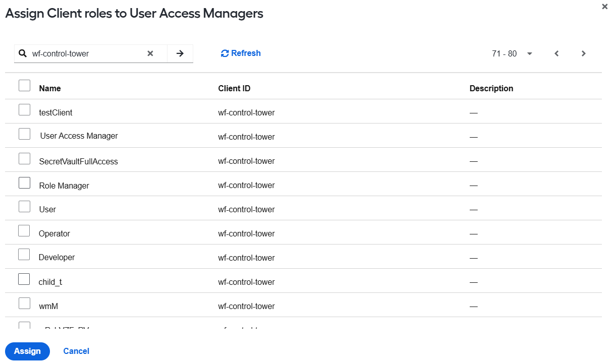Screen dimensions: 614x364
Task: Click the wmM role name
Action: [49, 306]
